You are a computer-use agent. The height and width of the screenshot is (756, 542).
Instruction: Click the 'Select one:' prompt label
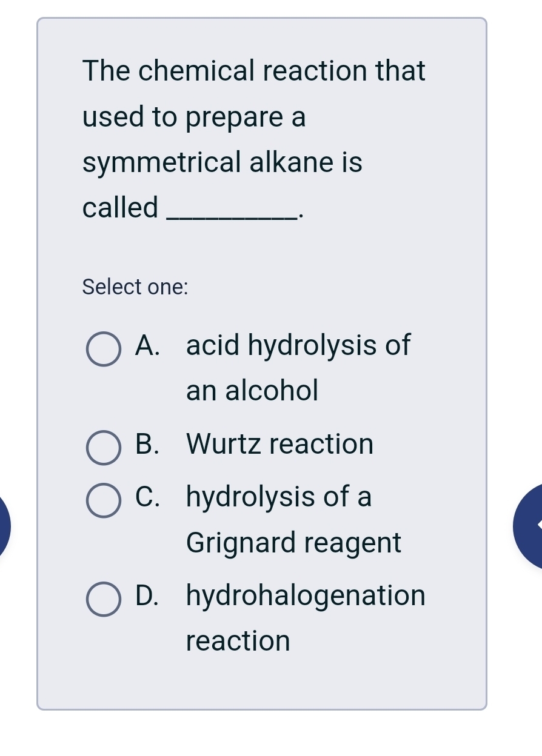(135, 287)
